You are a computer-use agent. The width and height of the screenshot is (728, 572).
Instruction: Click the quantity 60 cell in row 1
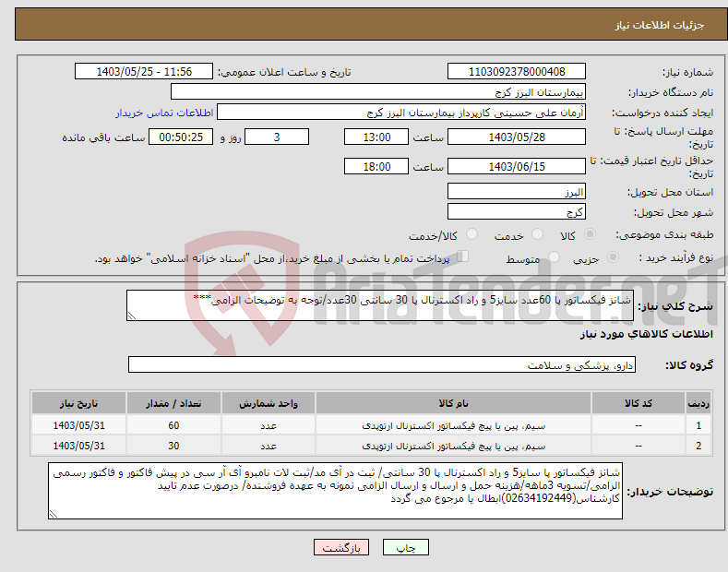[x=173, y=425]
